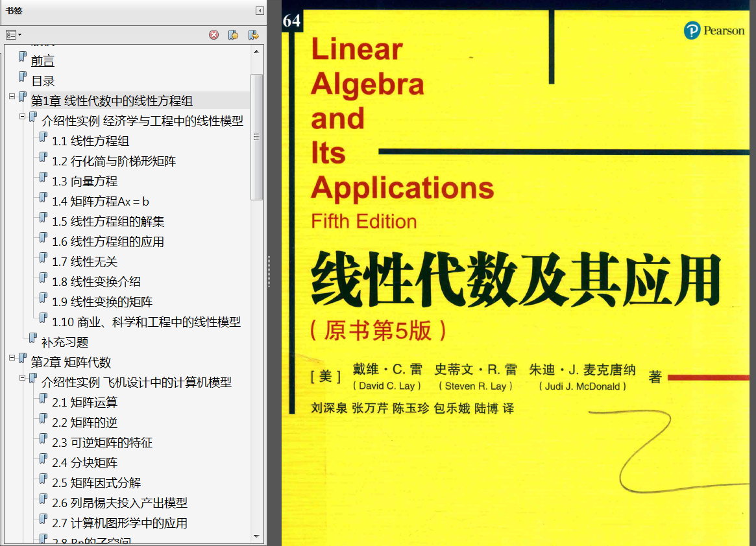Click bookmarks panel scroll up arrow

tap(256, 51)
